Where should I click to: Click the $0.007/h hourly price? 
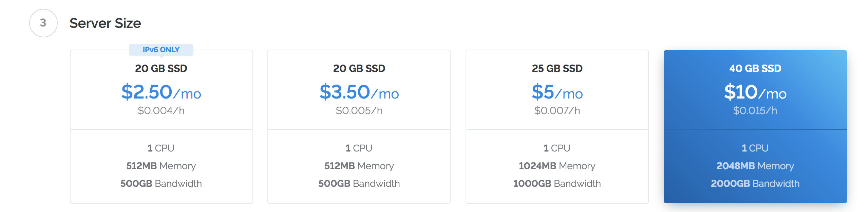point(557,110)
